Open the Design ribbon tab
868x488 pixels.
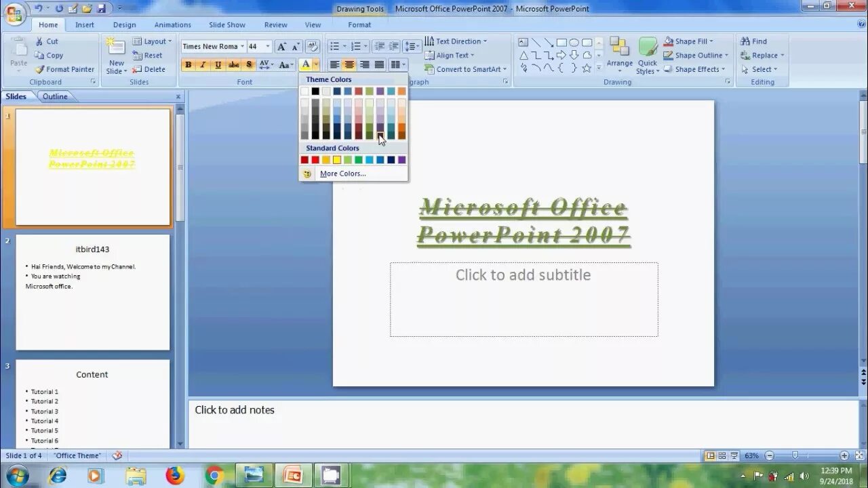(x=124, y=25)
